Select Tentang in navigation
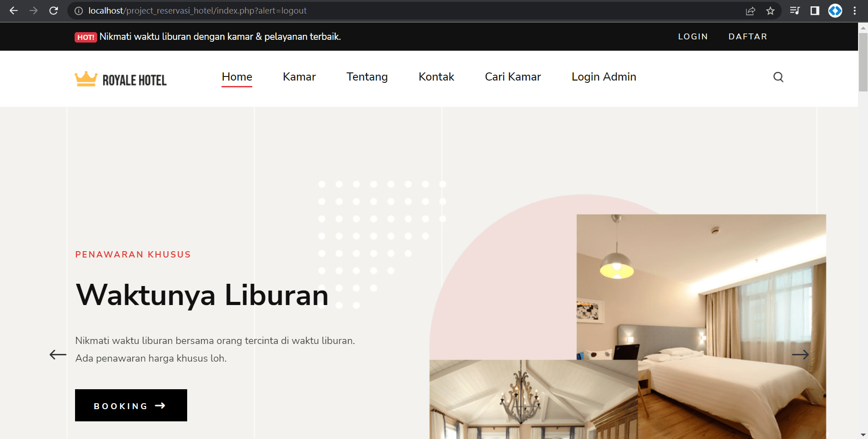Image resolution: width=868 pixels, height=439 pixels. [367, 77]
